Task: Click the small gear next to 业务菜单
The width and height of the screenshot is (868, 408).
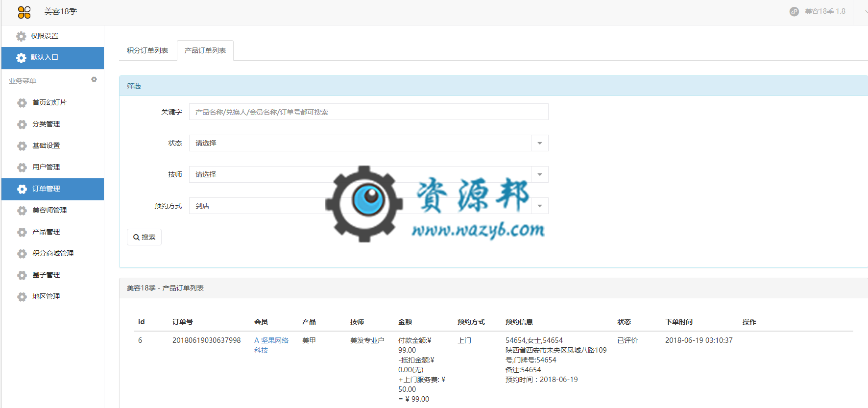Action: (x=94, y=79)
